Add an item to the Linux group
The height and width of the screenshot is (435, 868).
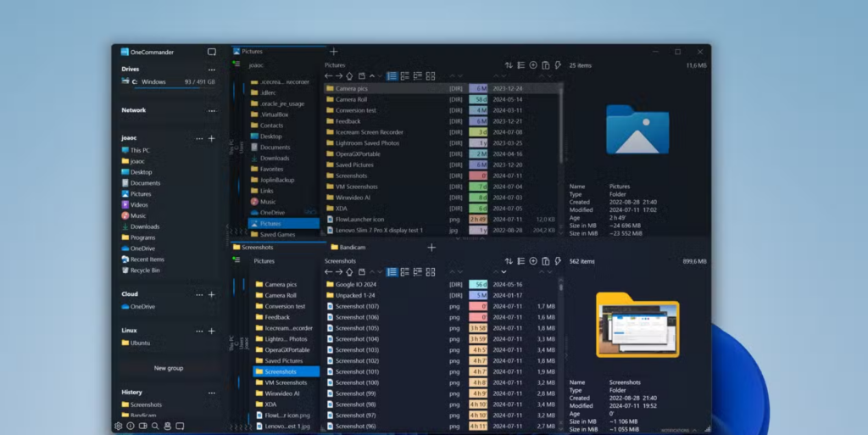coord(211,331)
